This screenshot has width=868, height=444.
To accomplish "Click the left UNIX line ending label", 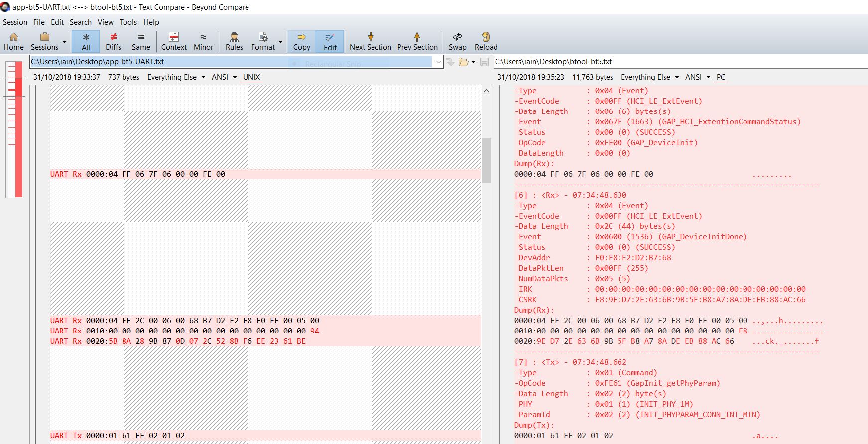I will pos(251,77).
